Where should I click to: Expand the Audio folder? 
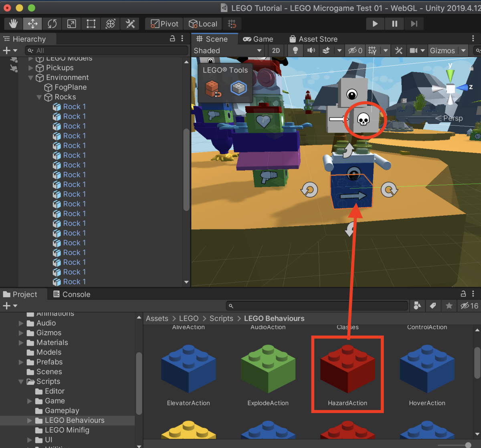coord(21,323)
